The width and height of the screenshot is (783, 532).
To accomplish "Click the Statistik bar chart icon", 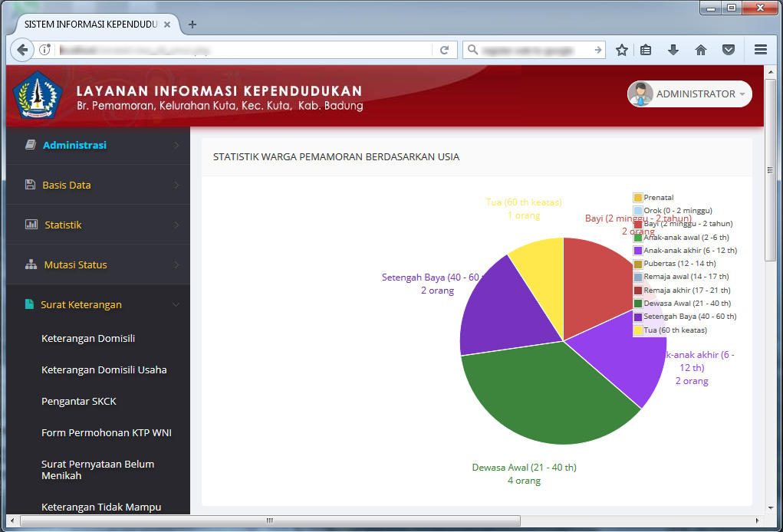I will pyautogui.click(x=31, y=225).
